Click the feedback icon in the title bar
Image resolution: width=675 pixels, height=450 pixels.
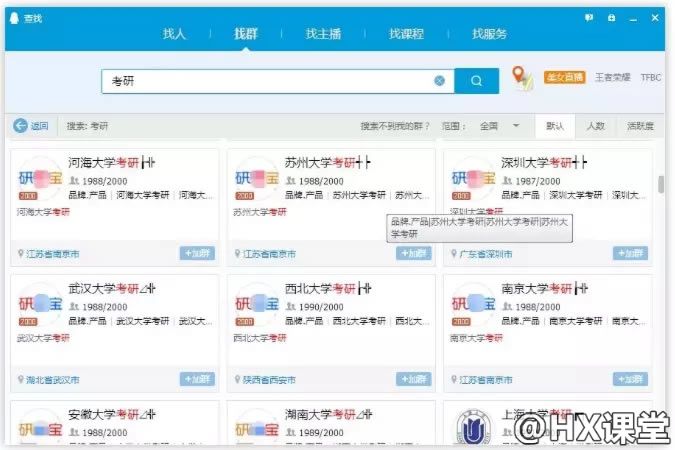click(x=589, y=18)
